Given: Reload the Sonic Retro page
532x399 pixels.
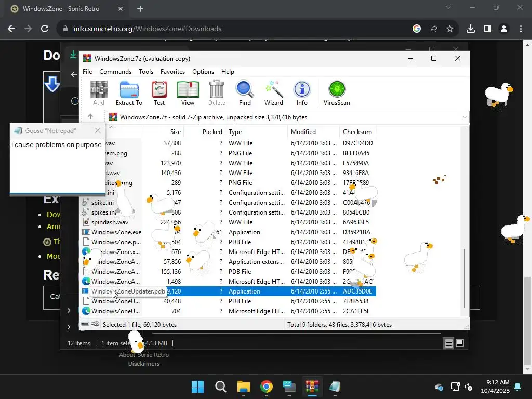Looking at the screenshot, I should 45,29.
